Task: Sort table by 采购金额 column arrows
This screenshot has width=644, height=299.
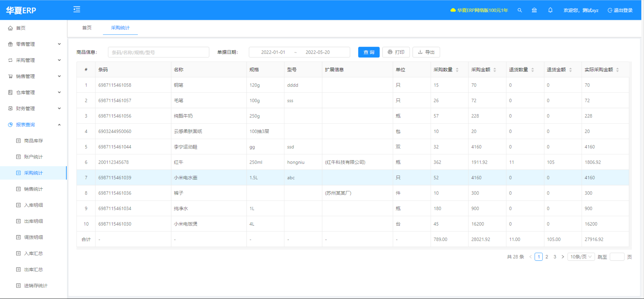Action: [495, 70]
